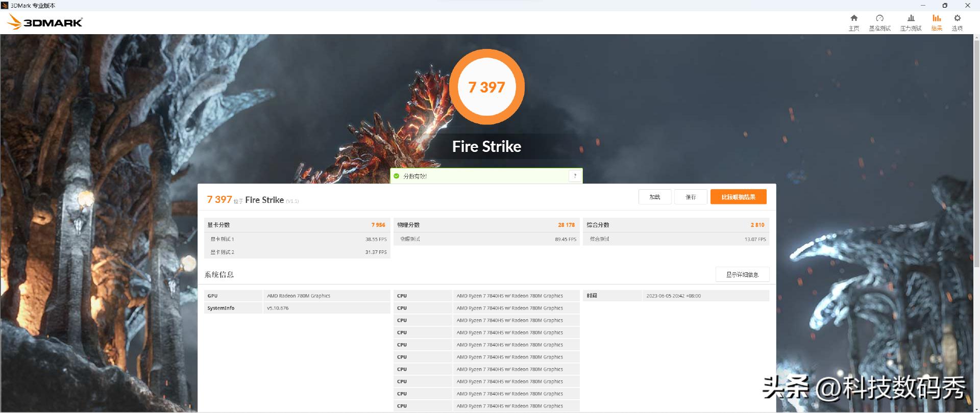
Task: Select the 物理分数 28 178 header row
Action: (486, 225)
